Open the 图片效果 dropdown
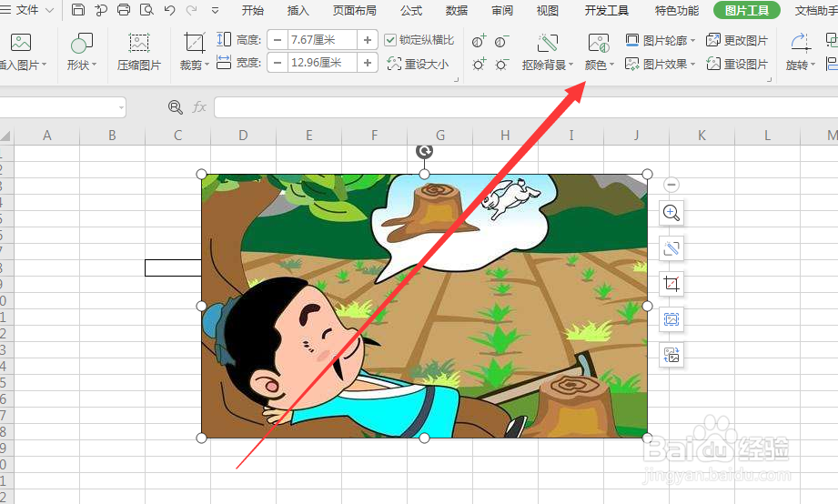Image resolution: width=838 pixels, height=504 pixels. click(660, 64)
